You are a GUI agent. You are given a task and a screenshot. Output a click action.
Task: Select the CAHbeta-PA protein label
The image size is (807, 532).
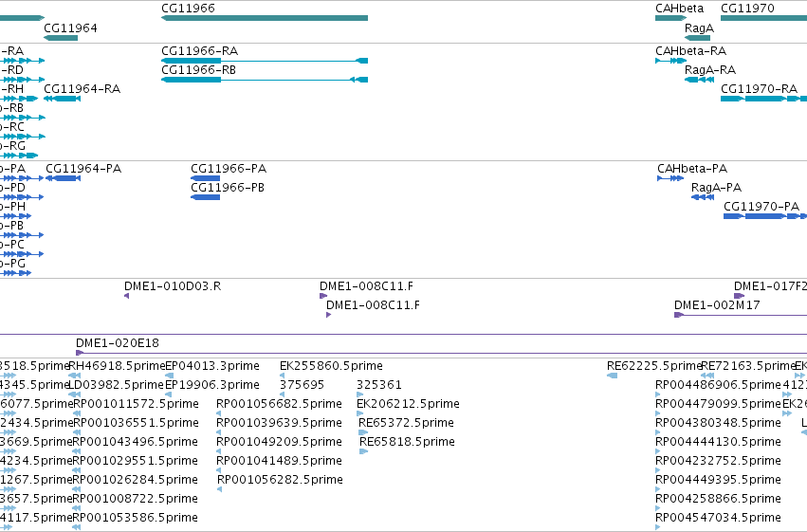coord(692,169)
